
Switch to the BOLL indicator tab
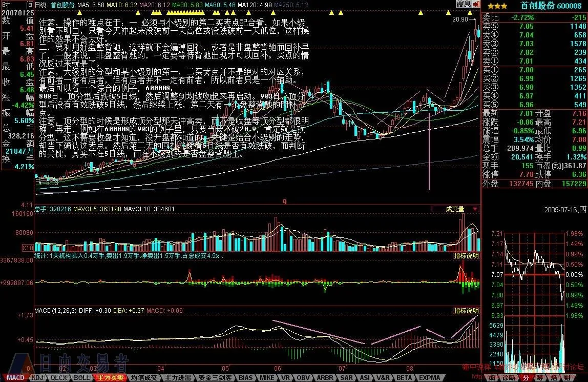coord(81,378)
